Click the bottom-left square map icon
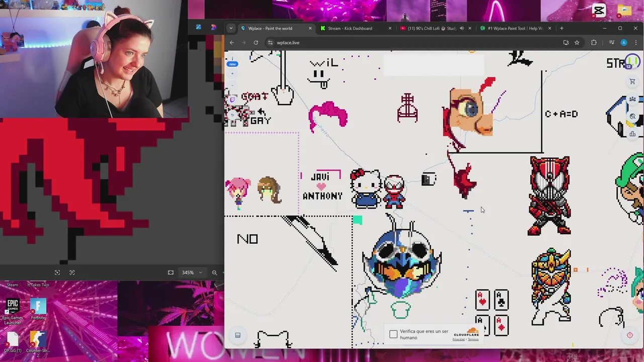Screen dimensions: 644x362 [x=237, y=335]
